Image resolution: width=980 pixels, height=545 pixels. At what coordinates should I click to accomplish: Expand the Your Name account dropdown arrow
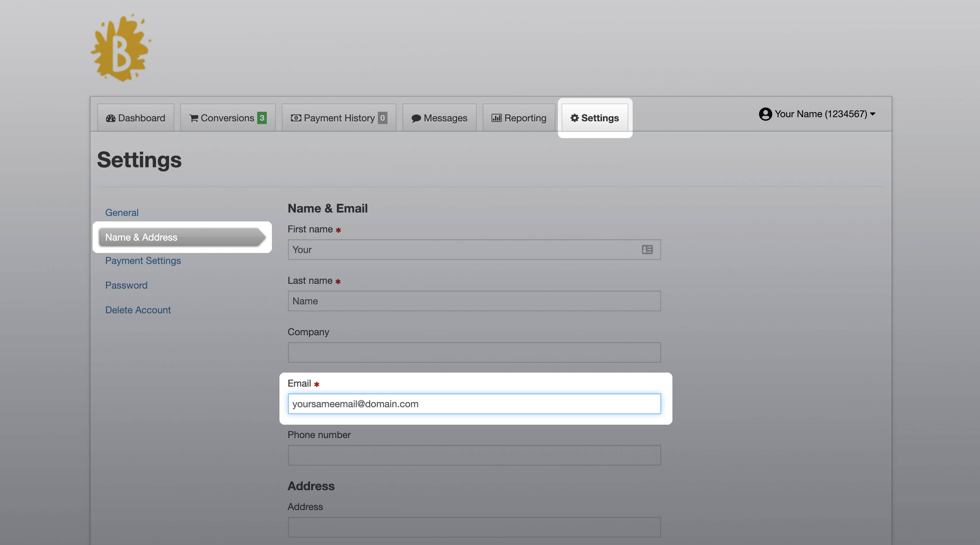click(873, 114)
